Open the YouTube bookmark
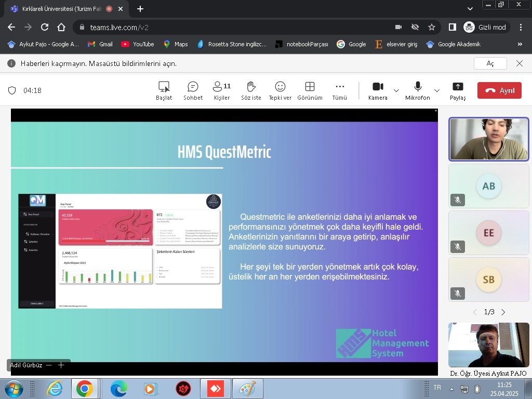 click(x=138, y=44)
